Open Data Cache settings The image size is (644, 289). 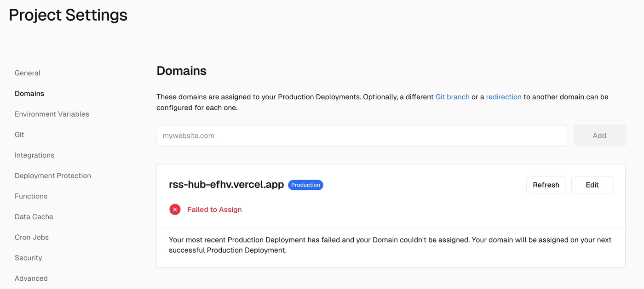[x=34, y=217]
